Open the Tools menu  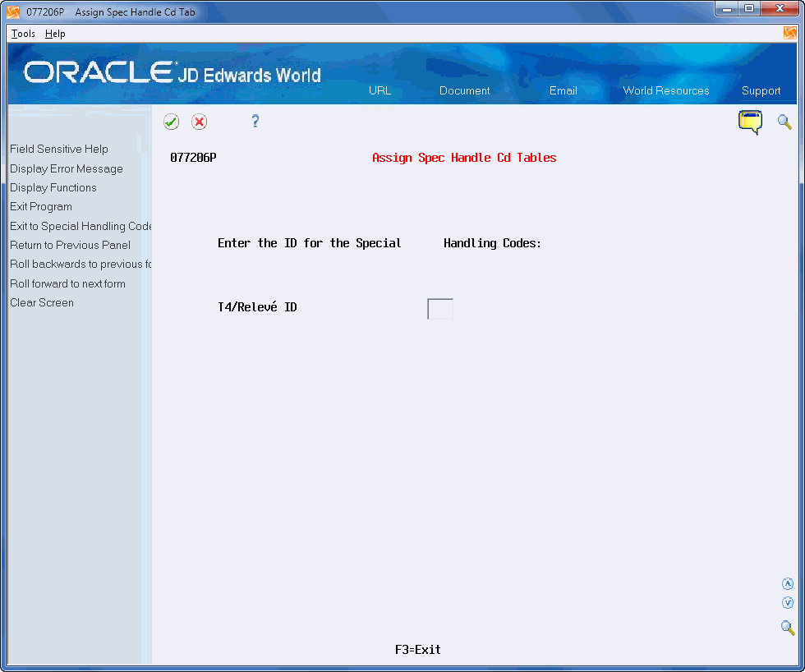tap(23, 34)
